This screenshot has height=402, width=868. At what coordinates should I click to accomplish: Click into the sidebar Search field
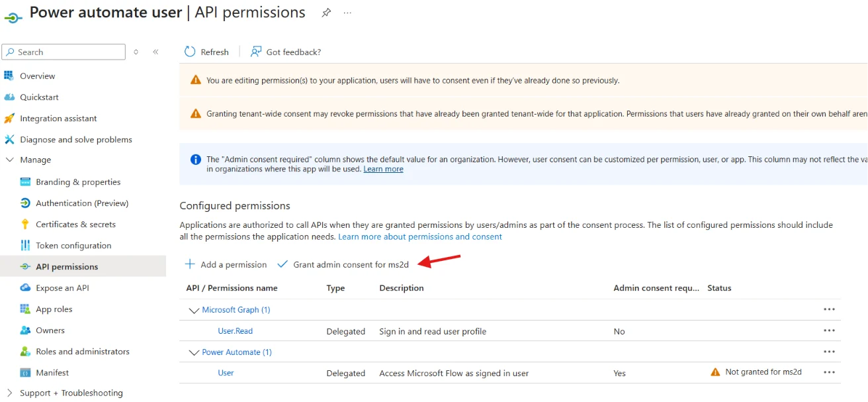[x=64, y=52]
